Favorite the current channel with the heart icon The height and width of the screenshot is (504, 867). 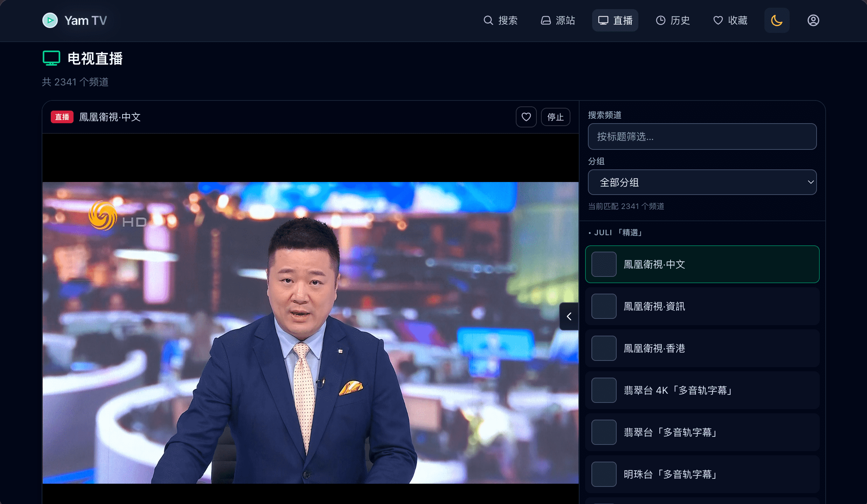tap(526, 117)
